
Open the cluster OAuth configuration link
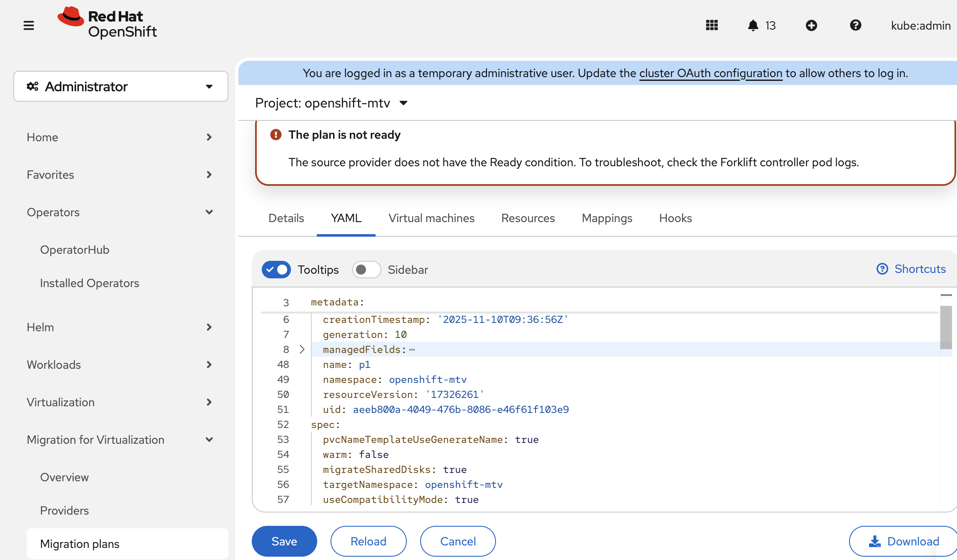click(x=710, y=73)
